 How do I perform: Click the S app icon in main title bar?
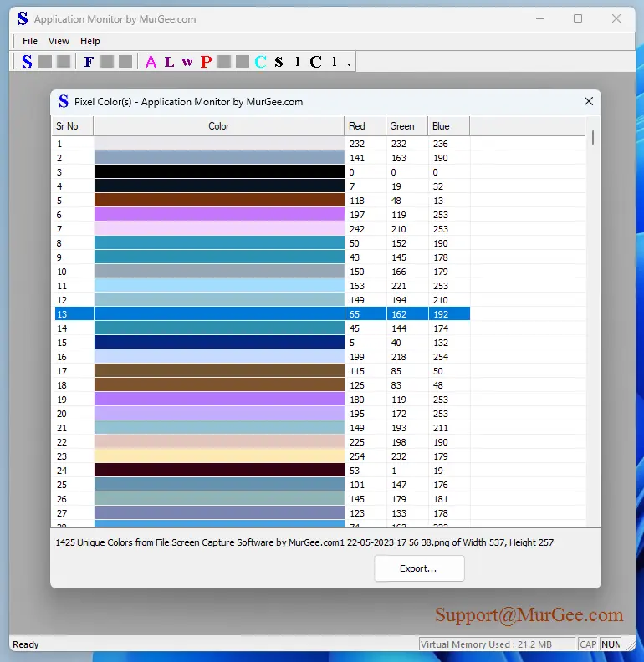coord(23,18)
